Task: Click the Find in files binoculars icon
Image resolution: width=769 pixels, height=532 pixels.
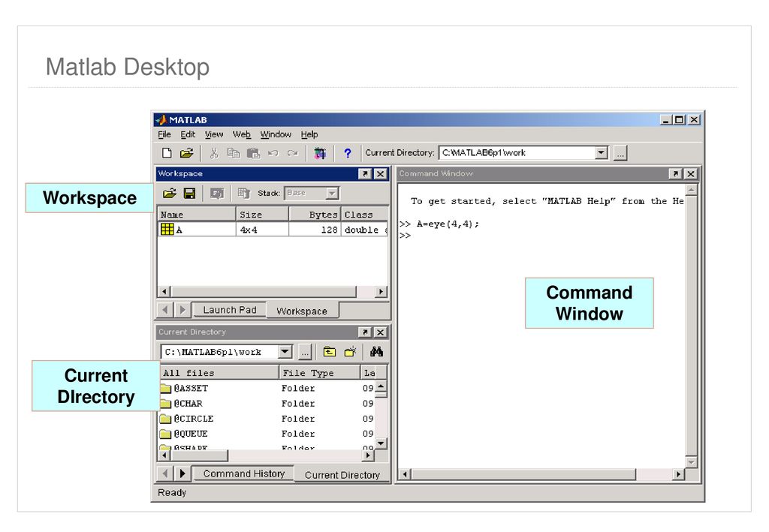Action: tap(377, 352)
